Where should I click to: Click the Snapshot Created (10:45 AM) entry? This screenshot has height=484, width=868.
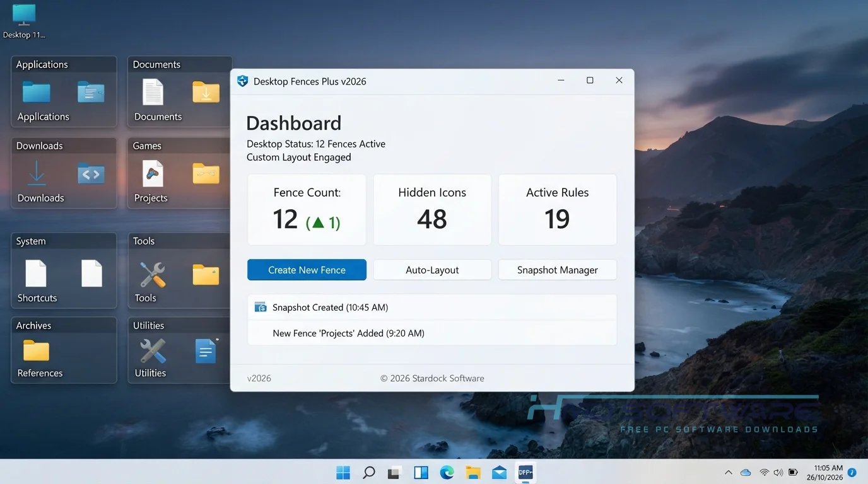coord(432,308)
